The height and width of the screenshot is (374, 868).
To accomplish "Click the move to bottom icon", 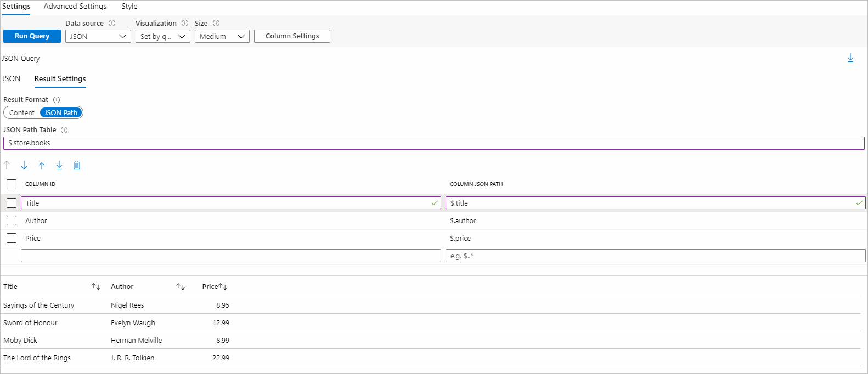I will coord(59,165).
